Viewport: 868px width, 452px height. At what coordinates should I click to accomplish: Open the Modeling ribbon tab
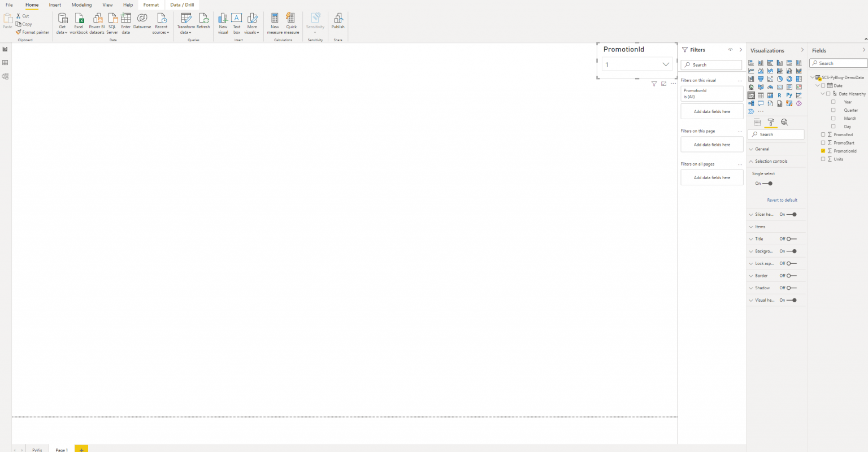[x=81, y=5]
